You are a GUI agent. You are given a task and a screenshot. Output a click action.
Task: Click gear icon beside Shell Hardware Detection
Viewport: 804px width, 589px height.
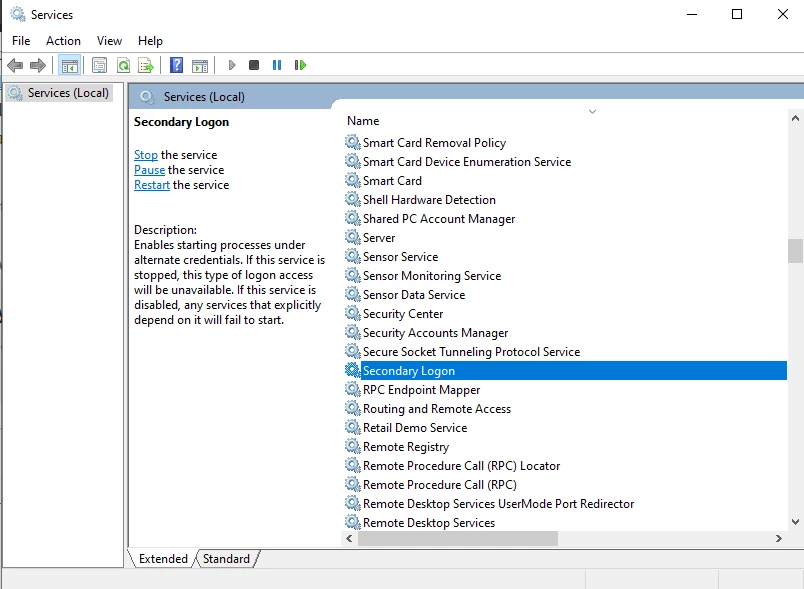point(352,199)
